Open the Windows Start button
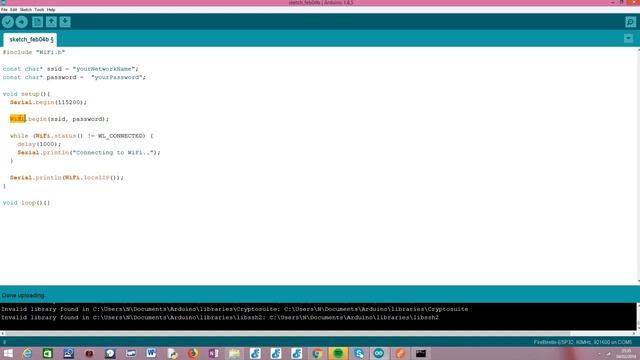Image resolution: width=640 pixels, height=360 pixels. point(8,353)
